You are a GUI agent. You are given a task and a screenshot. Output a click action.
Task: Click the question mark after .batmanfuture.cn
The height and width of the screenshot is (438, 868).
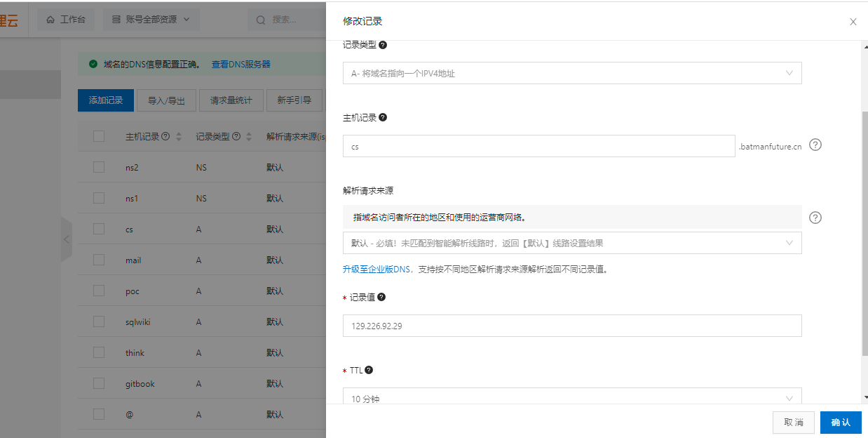click(815, 145)
